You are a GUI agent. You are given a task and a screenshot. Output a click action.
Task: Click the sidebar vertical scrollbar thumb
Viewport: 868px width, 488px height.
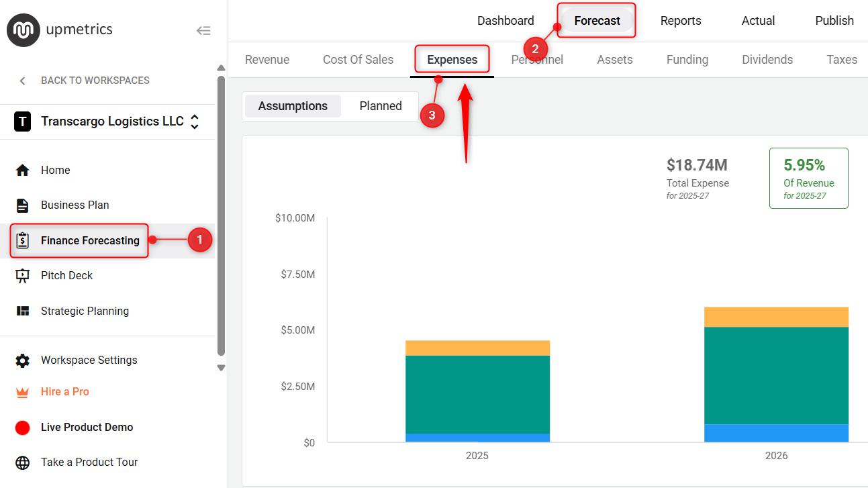click(221, 216)
